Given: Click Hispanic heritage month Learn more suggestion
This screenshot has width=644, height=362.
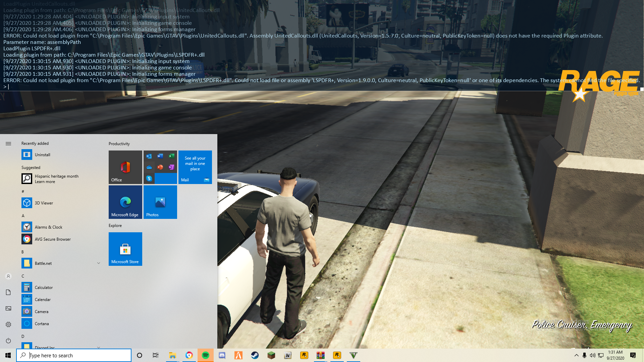Looking at the screenshot, I should [56, 179].
